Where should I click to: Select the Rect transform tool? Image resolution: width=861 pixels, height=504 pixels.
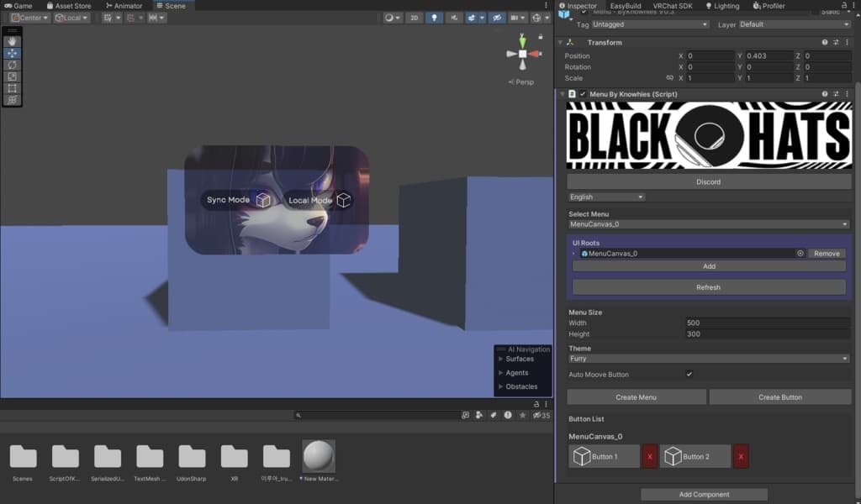12,88
